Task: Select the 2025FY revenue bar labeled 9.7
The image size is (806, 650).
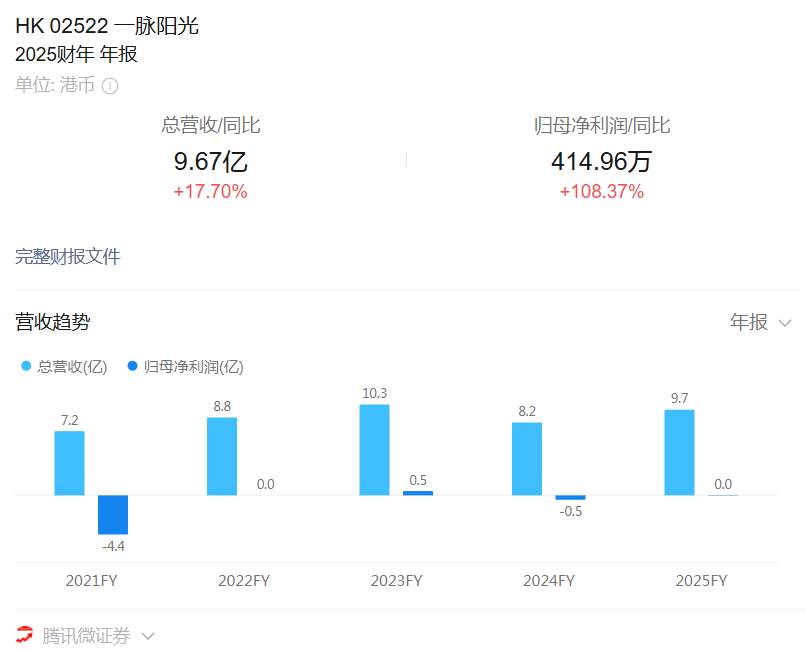Action: [x=679, y=452]
